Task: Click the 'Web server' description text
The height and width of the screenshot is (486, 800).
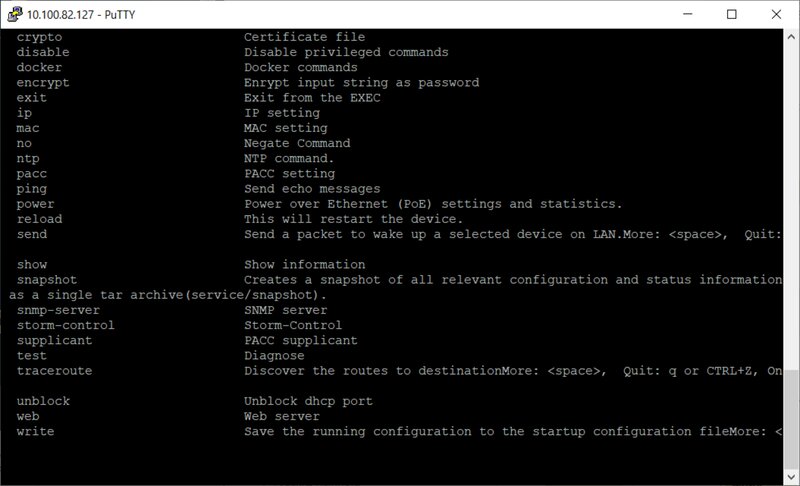Action: click(x=282, y=416)
